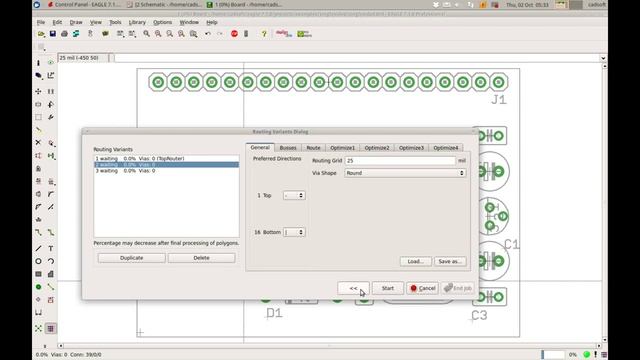
Task: Open the Window menu
Action: pos(189,22)
